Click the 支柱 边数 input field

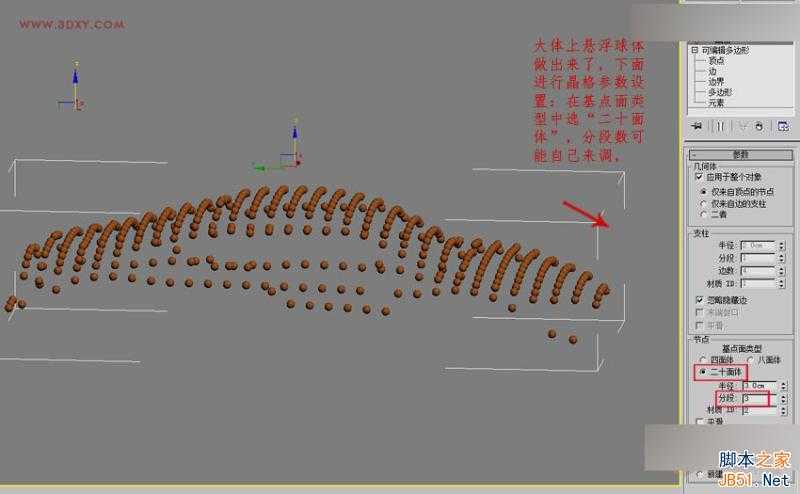[x=758, y=270]
